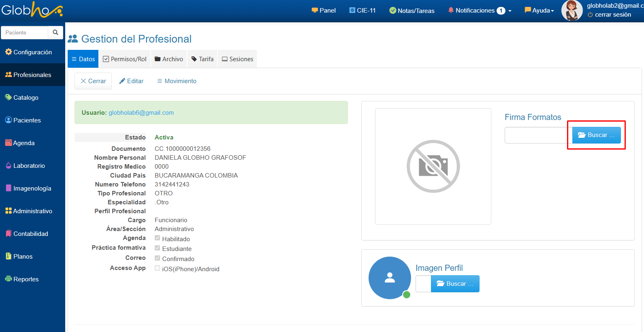
Task: Open the Movimiento menu
Action: pyautogui.click(x=177, y=81)
